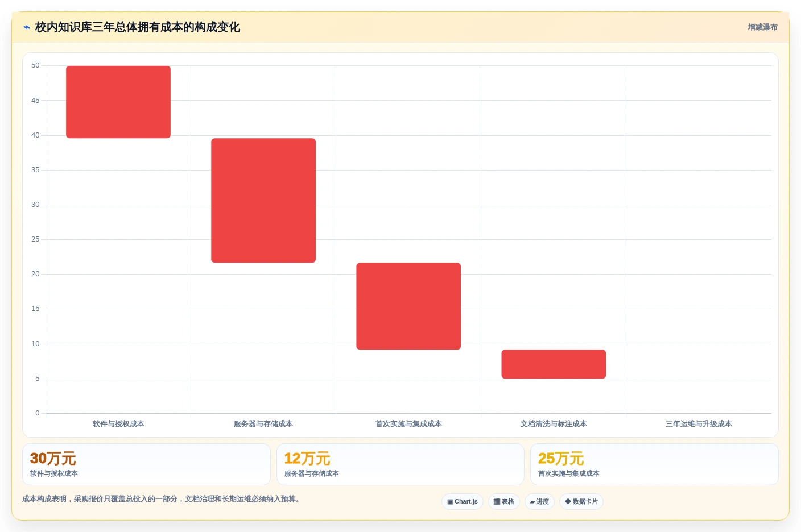This screenshot has height=532, width=801.
Task: Click the 增减瀑布 label in header
Action: point(762,27)
